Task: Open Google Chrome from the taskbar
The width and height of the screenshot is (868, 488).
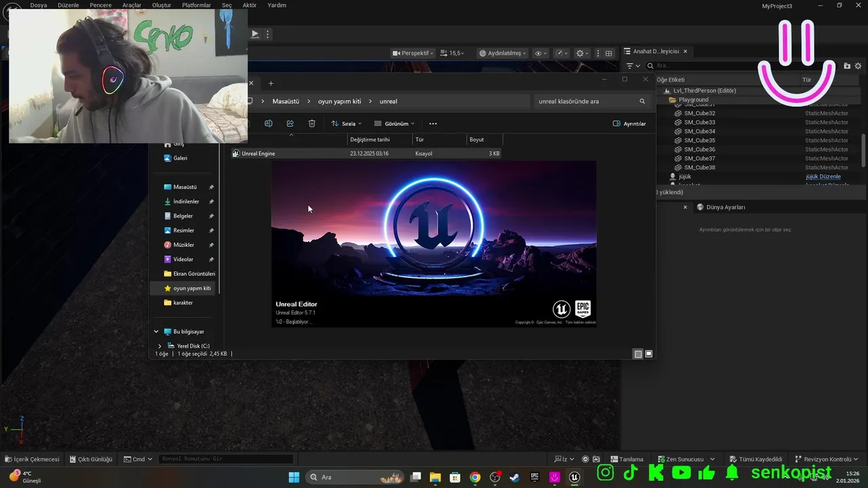Action: (x=475, y=477)
